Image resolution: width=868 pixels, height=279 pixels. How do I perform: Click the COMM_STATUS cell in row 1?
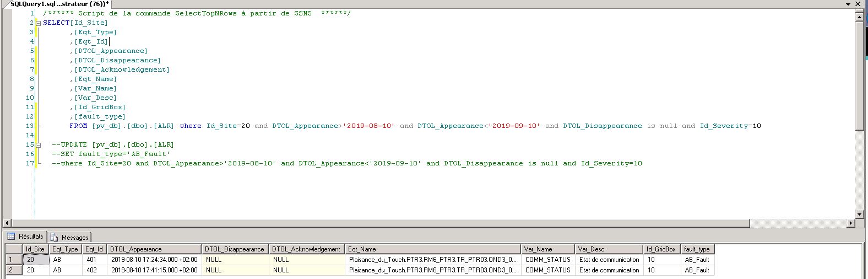tap(547, 260)
